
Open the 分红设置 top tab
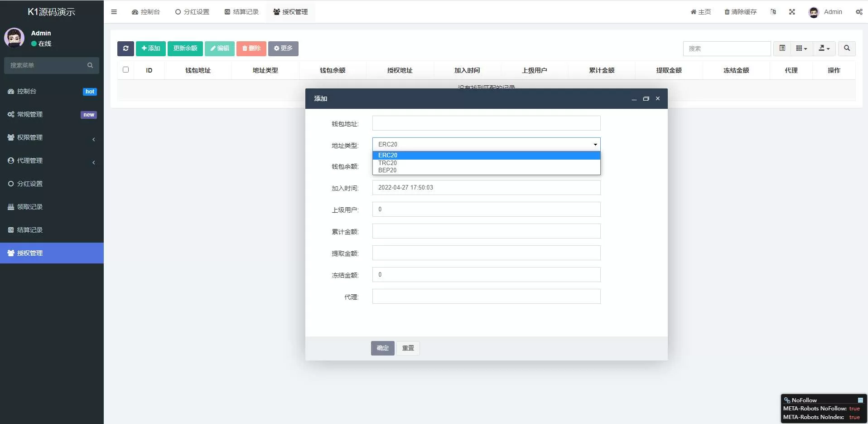click(x=192, y=12)
